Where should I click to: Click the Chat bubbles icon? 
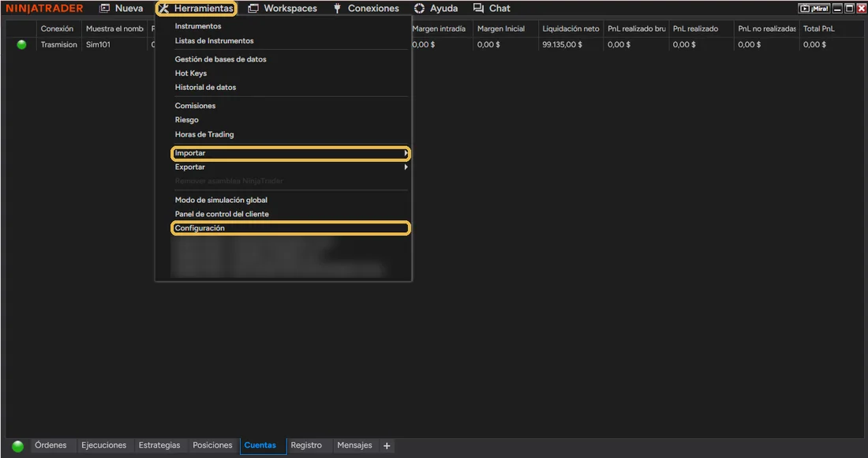point(478,9)
